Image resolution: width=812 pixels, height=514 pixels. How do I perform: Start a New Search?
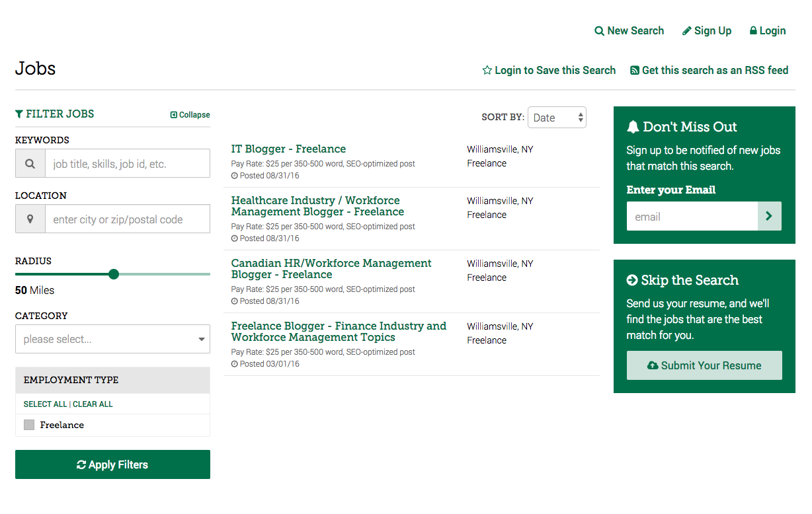(629, 31)
